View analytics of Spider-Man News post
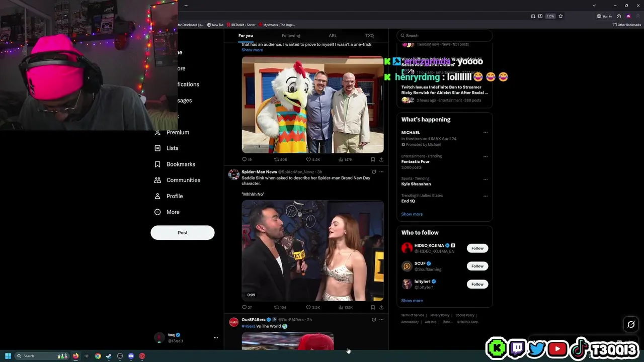This screenshot has height=362, width=644. pyautogui.click(x=345, y=307)
